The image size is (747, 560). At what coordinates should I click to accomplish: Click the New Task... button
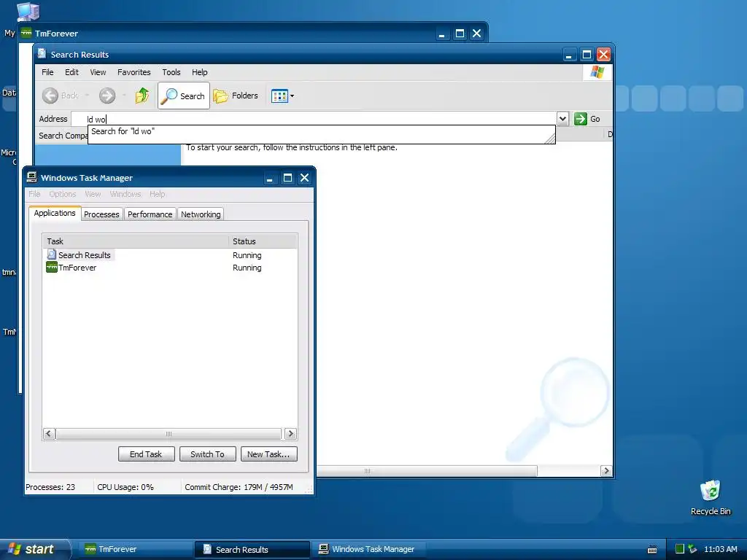pyautogui.click(x=268, y=454)
